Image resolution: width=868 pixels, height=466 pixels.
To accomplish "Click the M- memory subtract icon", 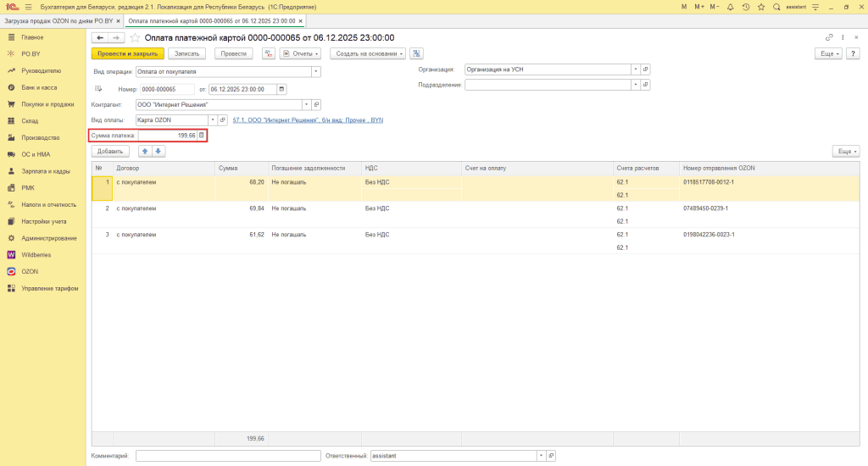I will [715, 7].
